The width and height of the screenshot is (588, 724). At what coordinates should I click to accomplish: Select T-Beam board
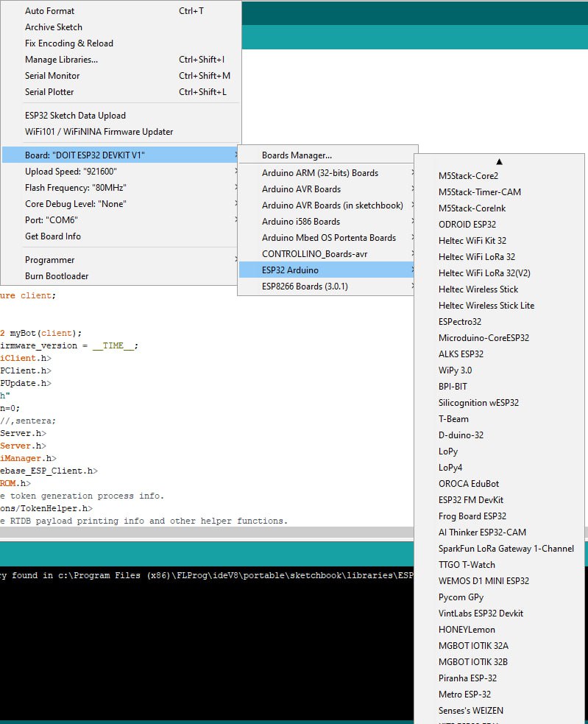click(x=500, y=419)
